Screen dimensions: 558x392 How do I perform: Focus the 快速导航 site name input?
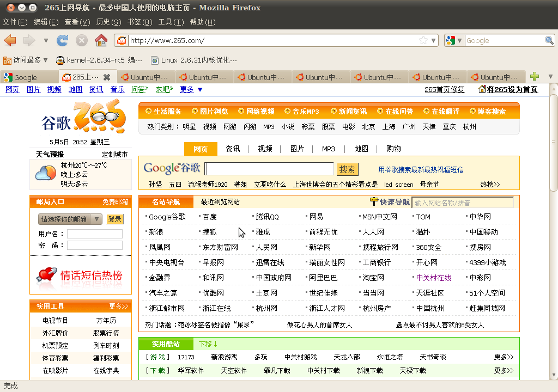463,203
